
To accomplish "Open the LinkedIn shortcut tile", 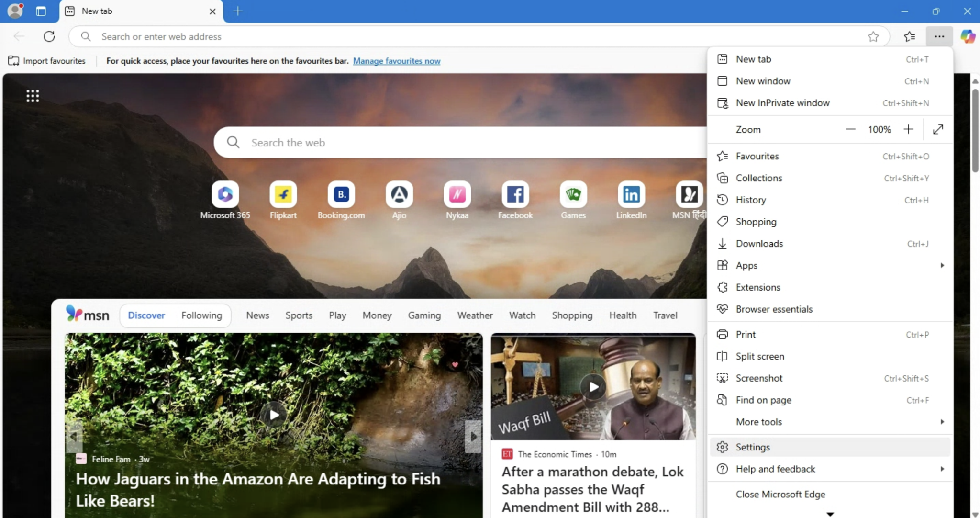I will (x=631, y=195).
